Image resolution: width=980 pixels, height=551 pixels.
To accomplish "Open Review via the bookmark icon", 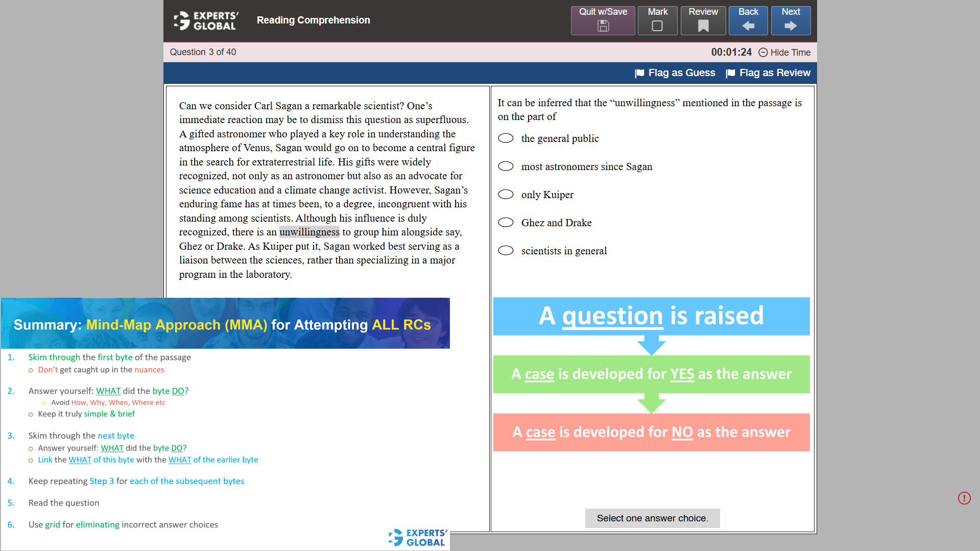I will (703, 26).
